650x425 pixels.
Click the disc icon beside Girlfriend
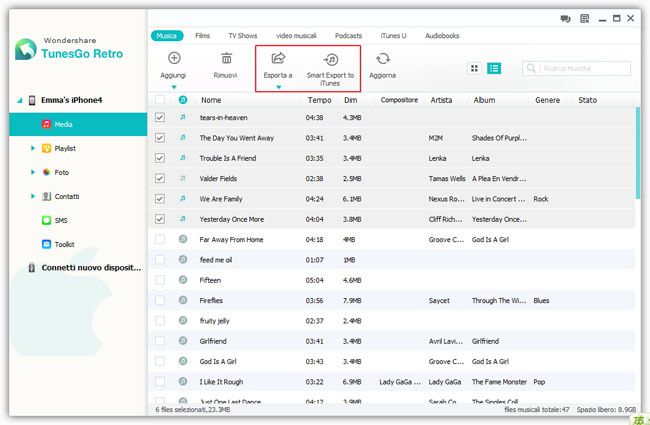[183, 340]
